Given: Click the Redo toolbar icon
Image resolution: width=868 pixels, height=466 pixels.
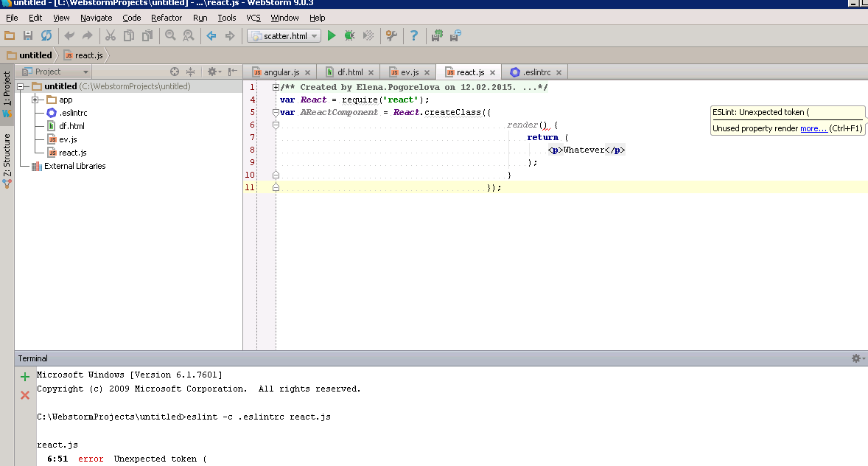Looking at the screenshot, I should point(88,36).
